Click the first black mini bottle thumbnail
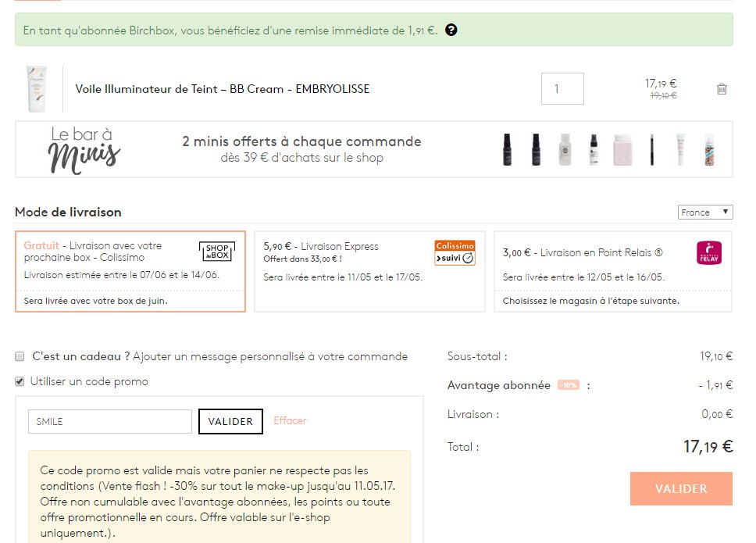This screenshot has height=543, width=756. coord(507,149)
